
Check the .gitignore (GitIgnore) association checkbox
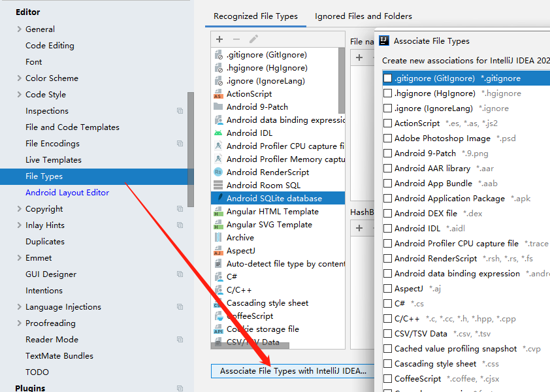(x=387, y=78)
